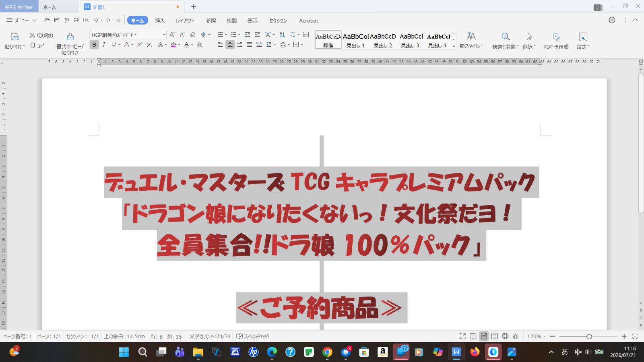The height and width of the screenshot is (362, 644).
Task: Open the レイアウト ribbon tab
Action: pyautogui.click(x=185, y=21)
